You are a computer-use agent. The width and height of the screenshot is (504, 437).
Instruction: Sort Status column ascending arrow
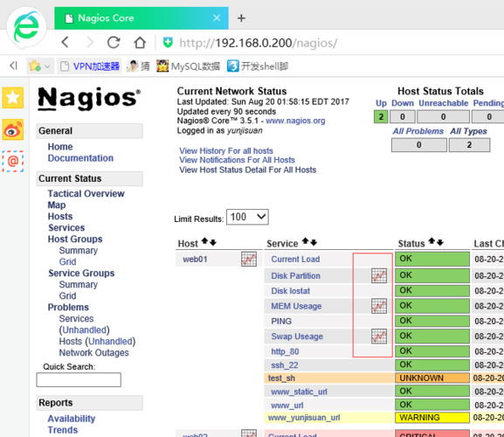click(x=432, y=241)
